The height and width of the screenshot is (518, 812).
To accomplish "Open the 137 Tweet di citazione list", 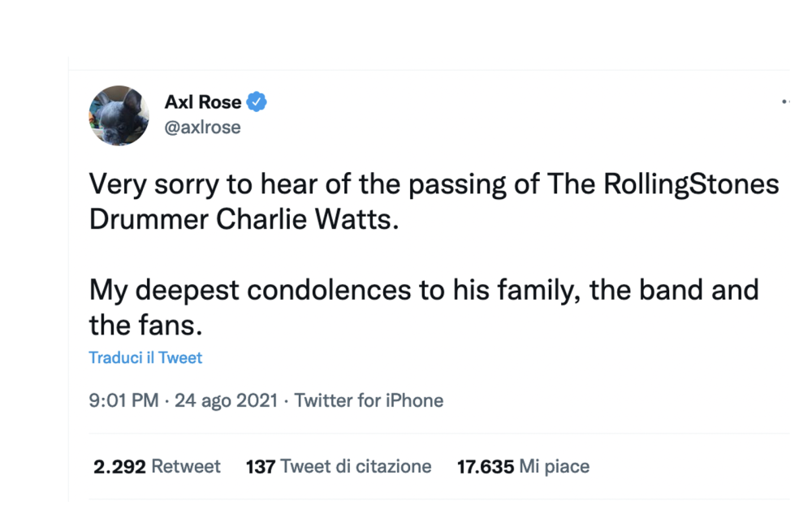I will tap(338, 467).
